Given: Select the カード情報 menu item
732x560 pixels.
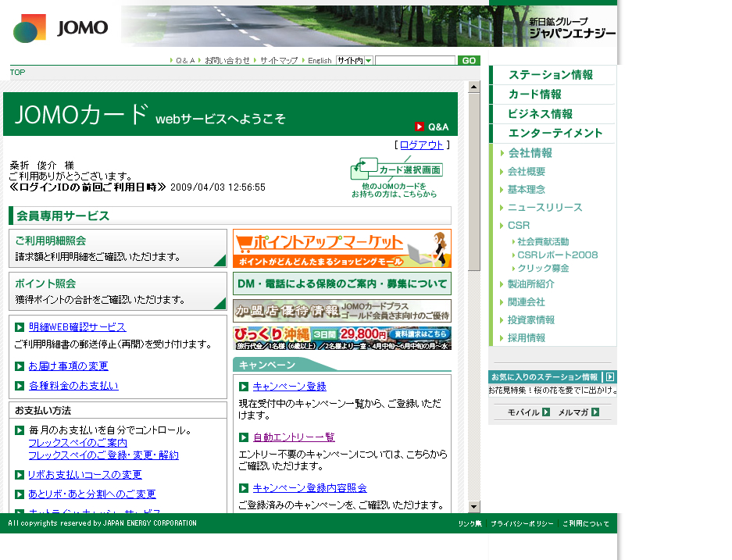Looking at the screenshot, I should point(534,95).
